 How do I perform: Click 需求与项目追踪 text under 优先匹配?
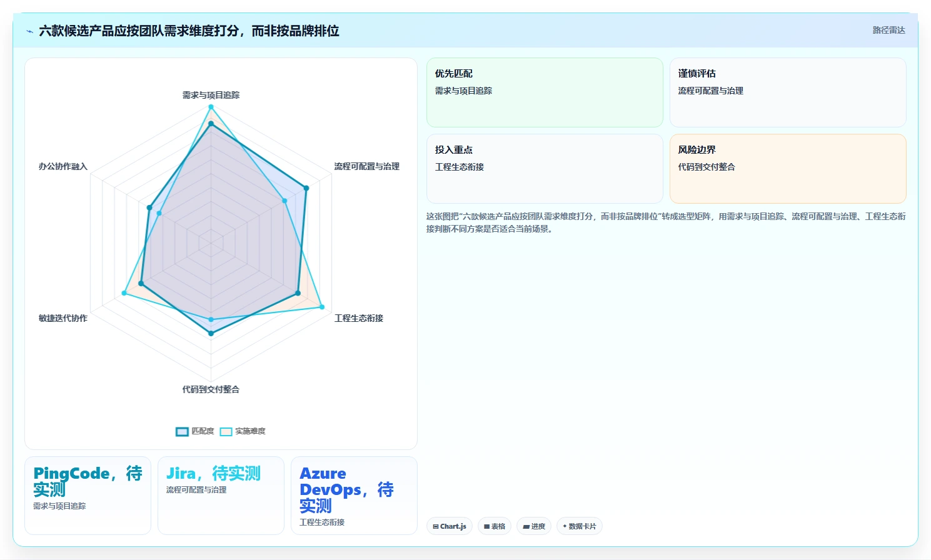(x=463, y=91)
